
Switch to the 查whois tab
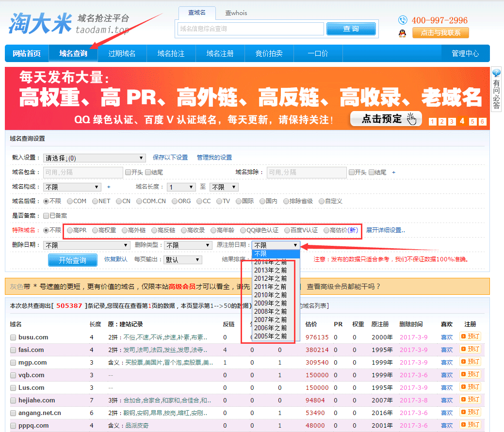point(236,13)
